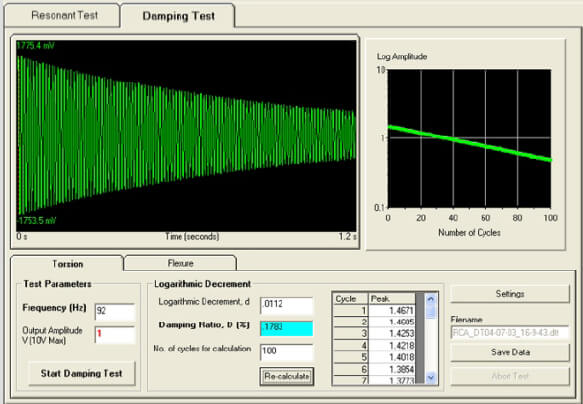Click the Log Amplitude decay plot
Image resolution: width=583 pixels, height=404 pixels.
pos(469,138)
